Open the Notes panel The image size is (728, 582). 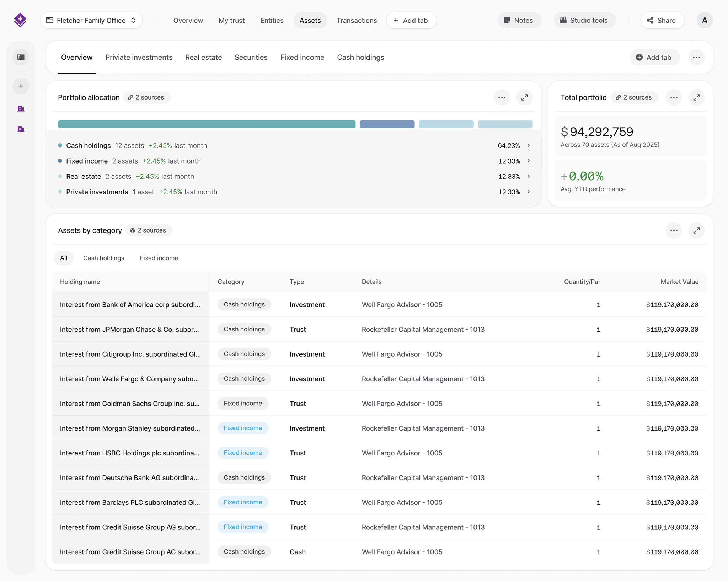[519, 20]
